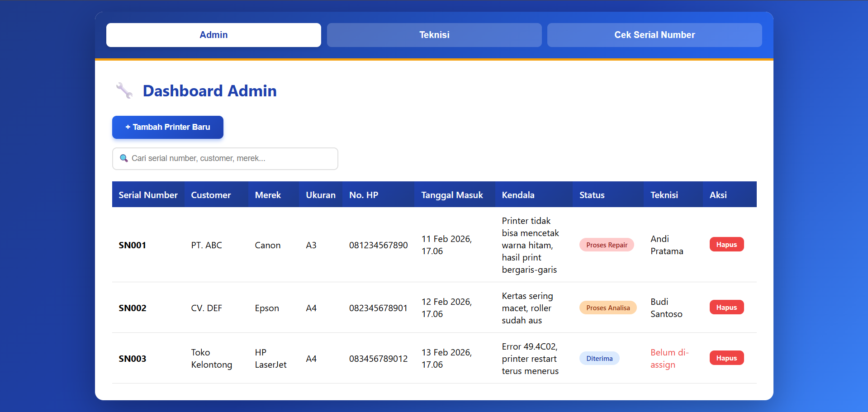Screen dimensions: 868x412
Task: Click the Tambah Printer Baru button
Action: tap(167, 127)
